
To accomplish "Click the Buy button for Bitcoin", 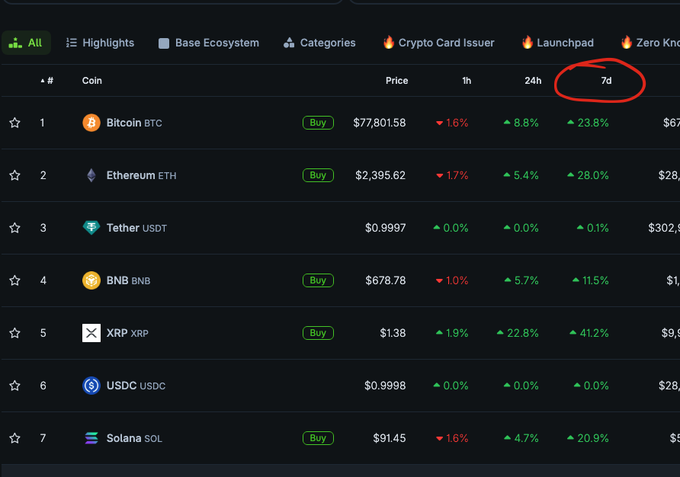I will coord(318,123).
